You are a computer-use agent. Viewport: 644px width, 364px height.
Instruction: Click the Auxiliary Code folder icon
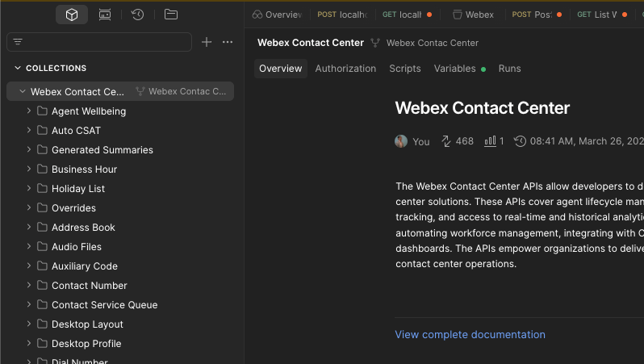point(42,266)
